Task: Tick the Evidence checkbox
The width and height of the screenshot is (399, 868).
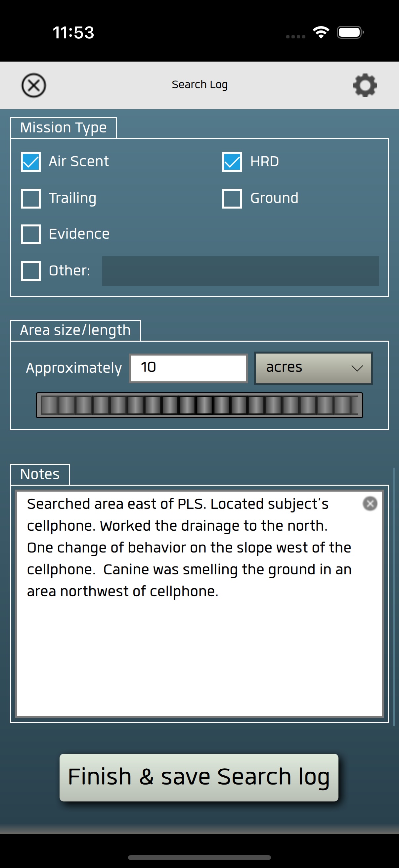Action: tap(31, 234)
